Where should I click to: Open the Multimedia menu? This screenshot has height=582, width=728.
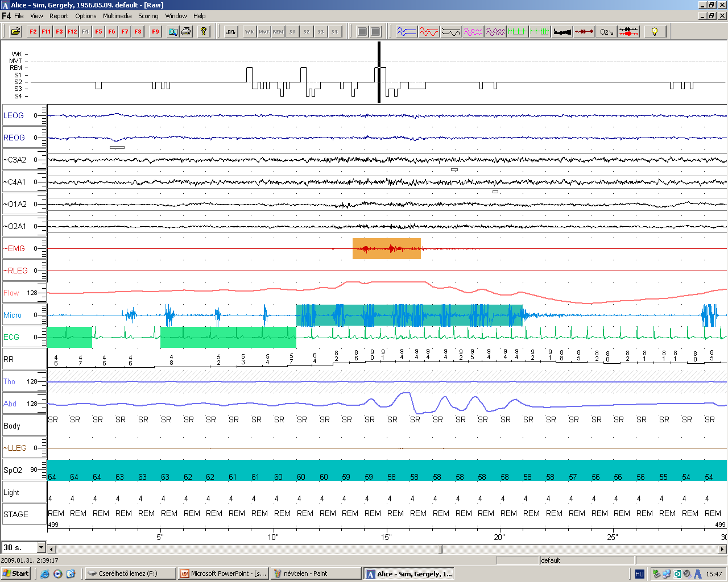pyautogui.click(x=117, y=16)
